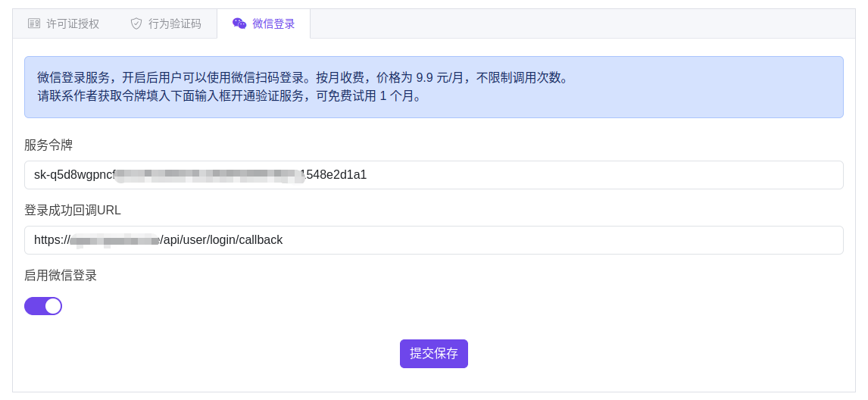The image size is (868, 400).
Task: Click into the 登录成功回调URL field
Action: point(433,240)
